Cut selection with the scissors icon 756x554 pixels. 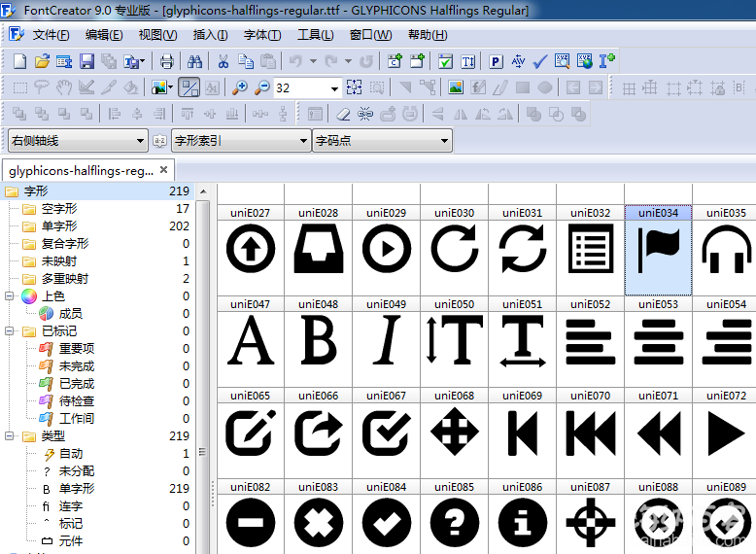pyautogui.click(x=223, y=61)
